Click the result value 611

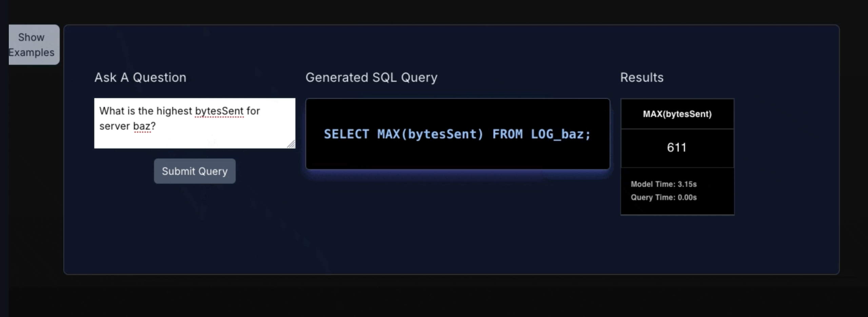[676, 147]
